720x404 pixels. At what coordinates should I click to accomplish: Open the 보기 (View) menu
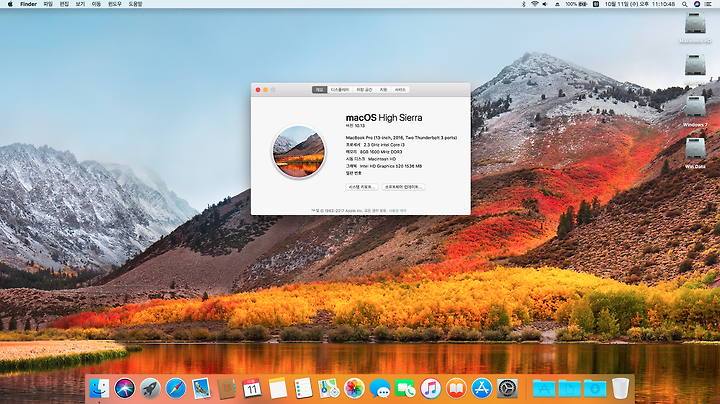coord(80,4)
